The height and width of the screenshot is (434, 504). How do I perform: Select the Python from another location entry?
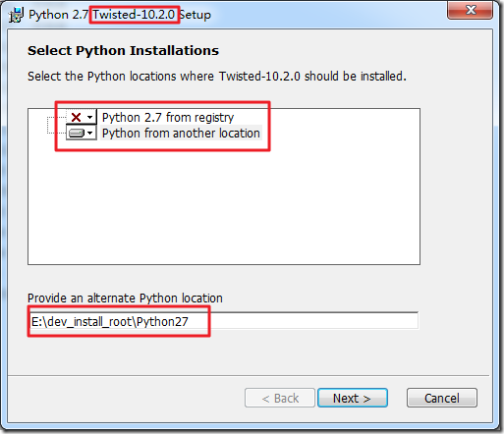tap(181, 134)
